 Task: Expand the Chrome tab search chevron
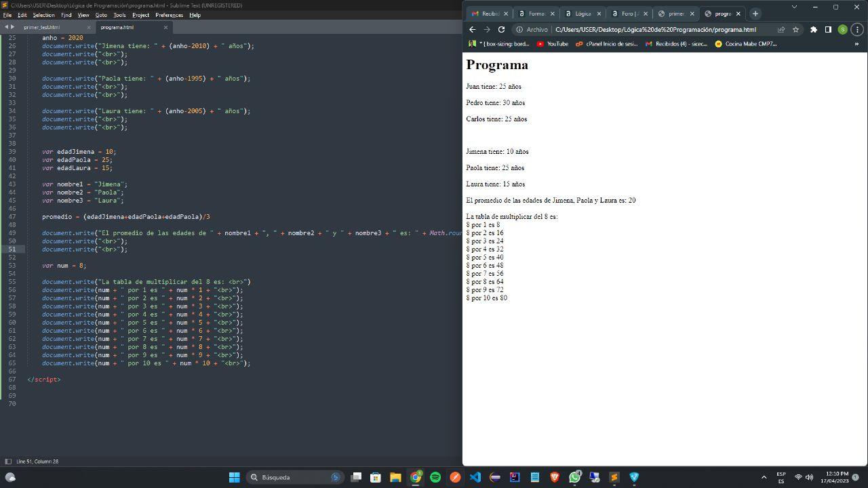(x=794, y=7)
